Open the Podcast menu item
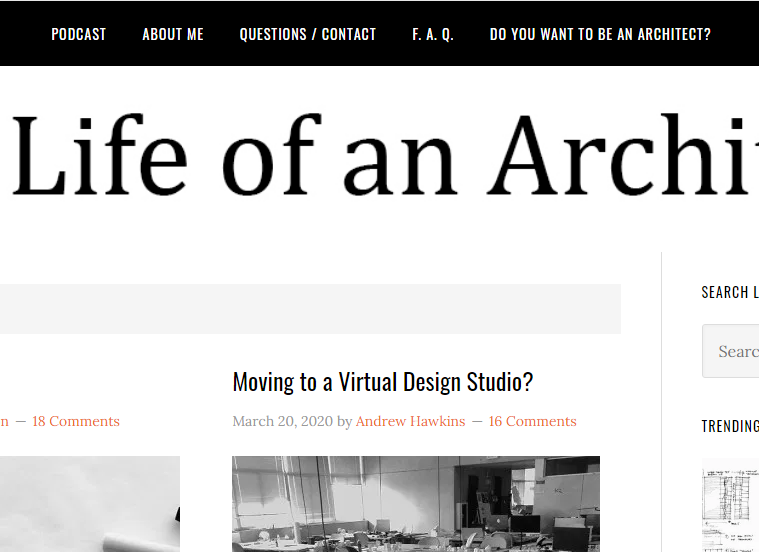 [78, 34]
